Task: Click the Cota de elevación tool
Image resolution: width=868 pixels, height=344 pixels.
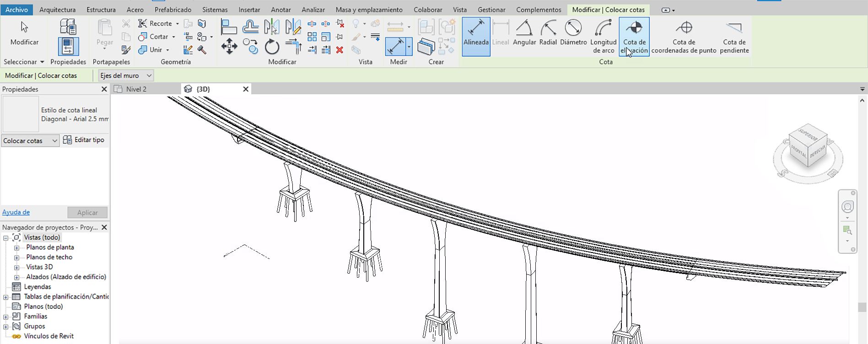Action: tap(634, 37)
